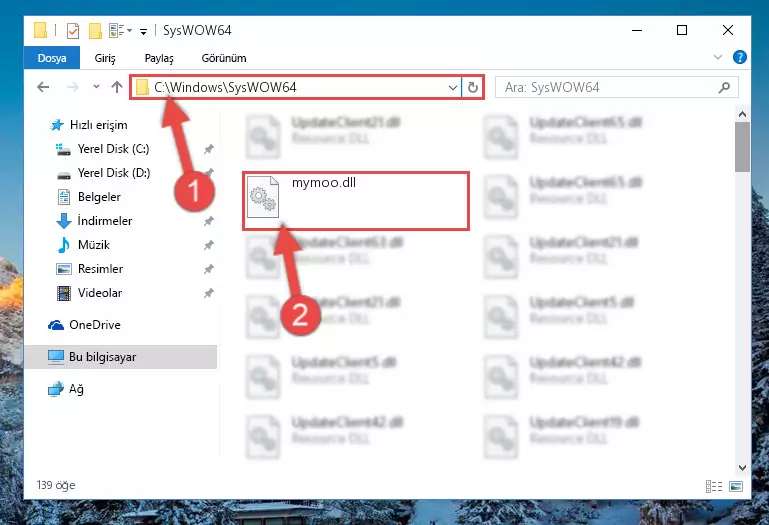
Task: Click the mymoo.dll gear file icon
Action: [263, 197]
